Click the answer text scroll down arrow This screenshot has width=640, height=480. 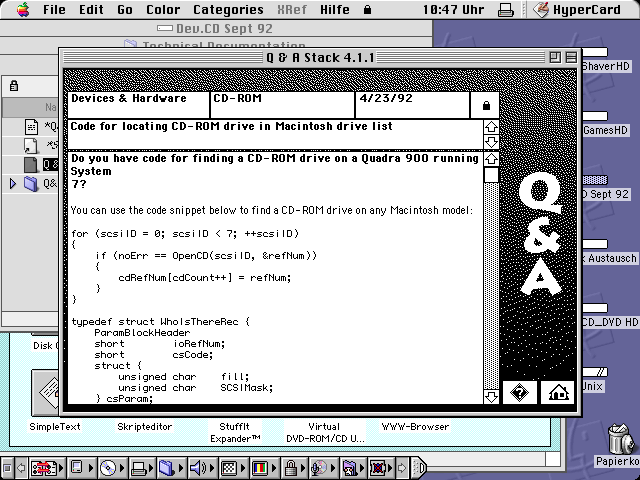pyautogui.click(x=491, y=396)
